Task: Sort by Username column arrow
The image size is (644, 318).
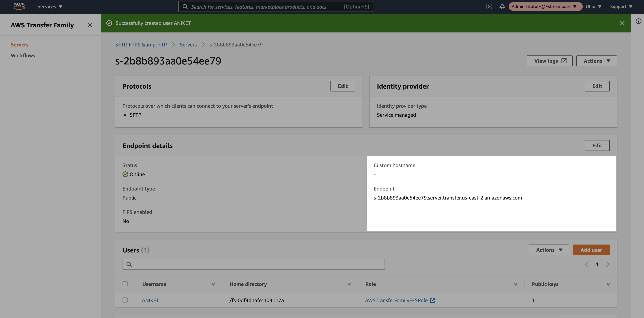Action: click(213, 284)
